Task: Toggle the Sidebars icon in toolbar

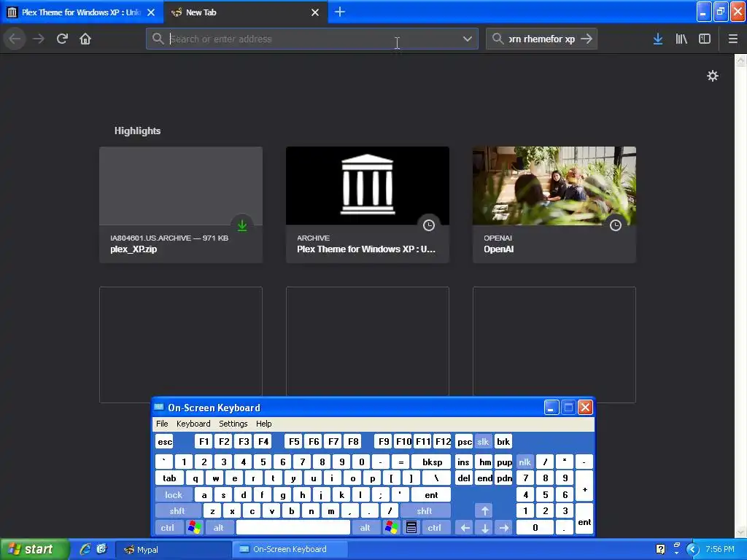Action: [x=705, y=39]
